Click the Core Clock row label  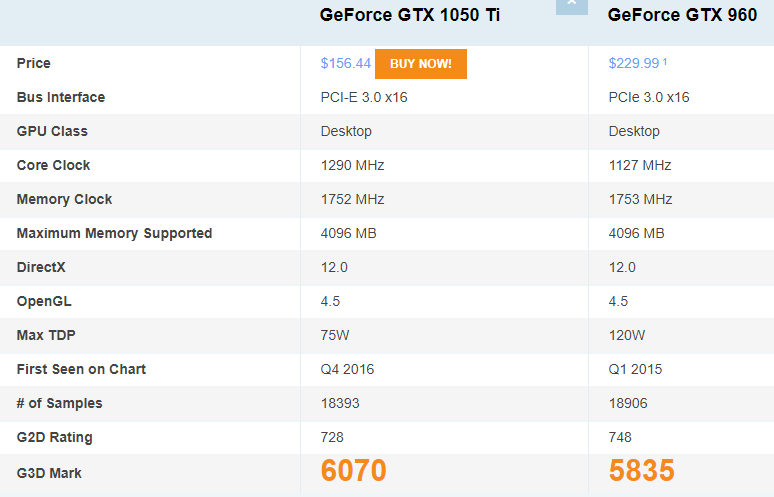(54, 165)
